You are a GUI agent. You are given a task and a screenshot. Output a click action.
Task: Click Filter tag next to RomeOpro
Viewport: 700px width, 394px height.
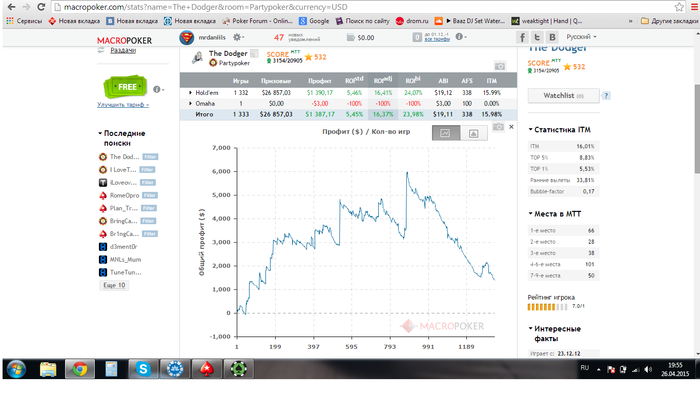[x=150, y=195]
